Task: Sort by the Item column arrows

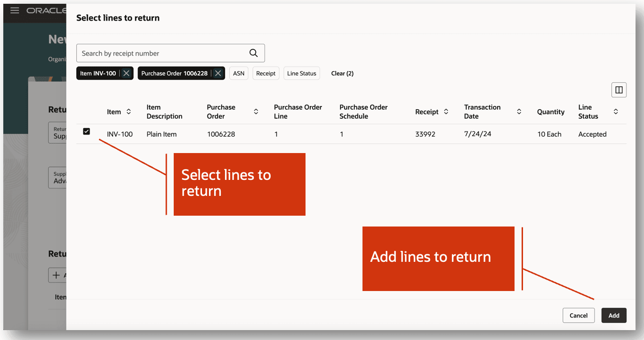Action: (129, 112)
